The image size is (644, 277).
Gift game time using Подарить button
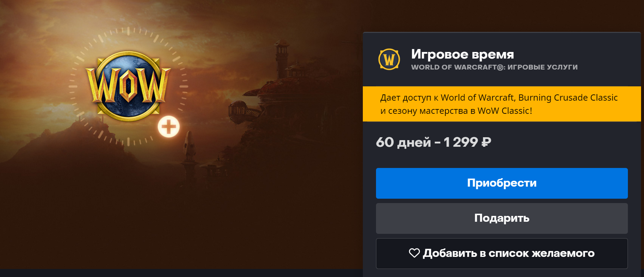[x=502, y=218]
